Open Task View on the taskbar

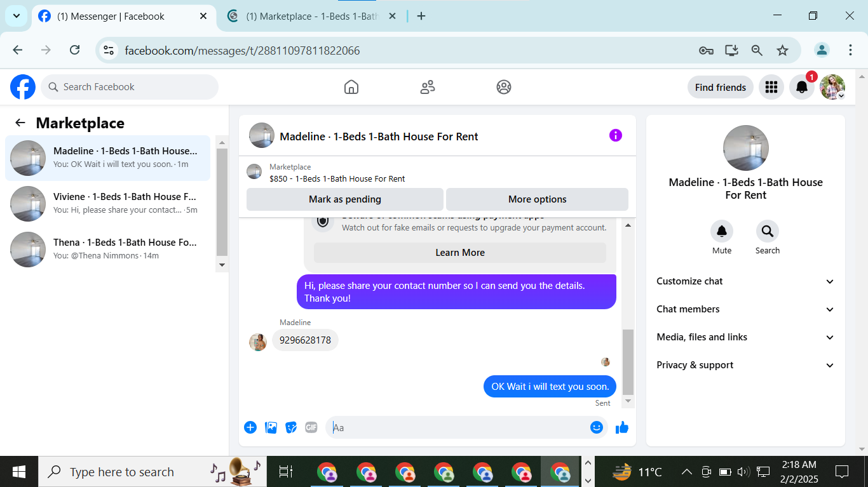coord(286,472)
